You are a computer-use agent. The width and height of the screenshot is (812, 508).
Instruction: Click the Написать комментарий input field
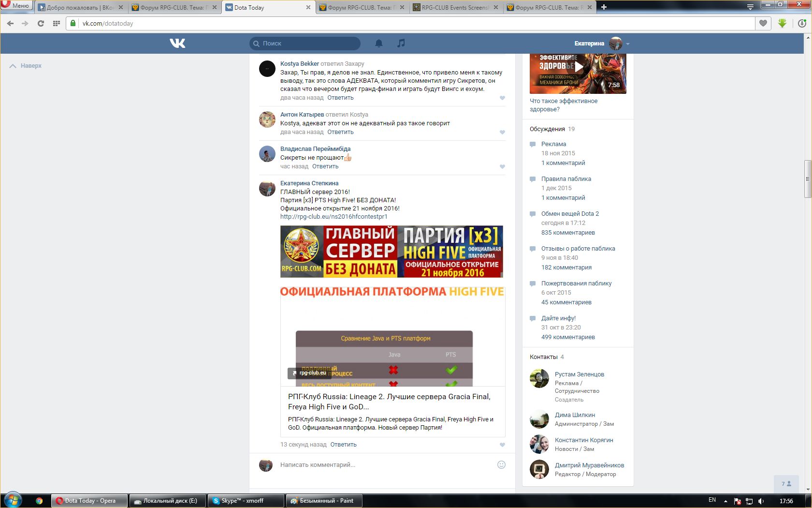click(387, 465)
